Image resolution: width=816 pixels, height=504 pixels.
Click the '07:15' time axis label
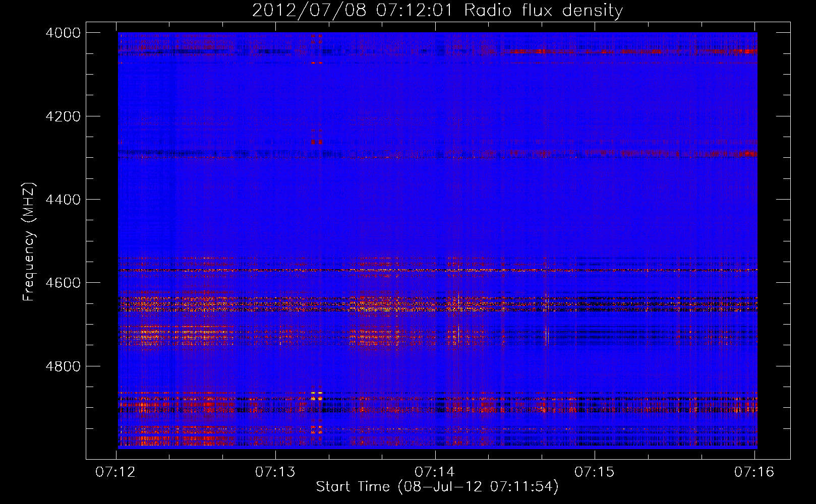[595, 472]
